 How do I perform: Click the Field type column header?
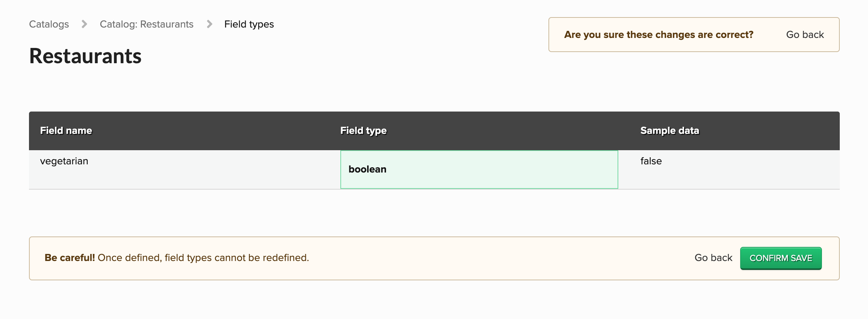coord(364,130)
